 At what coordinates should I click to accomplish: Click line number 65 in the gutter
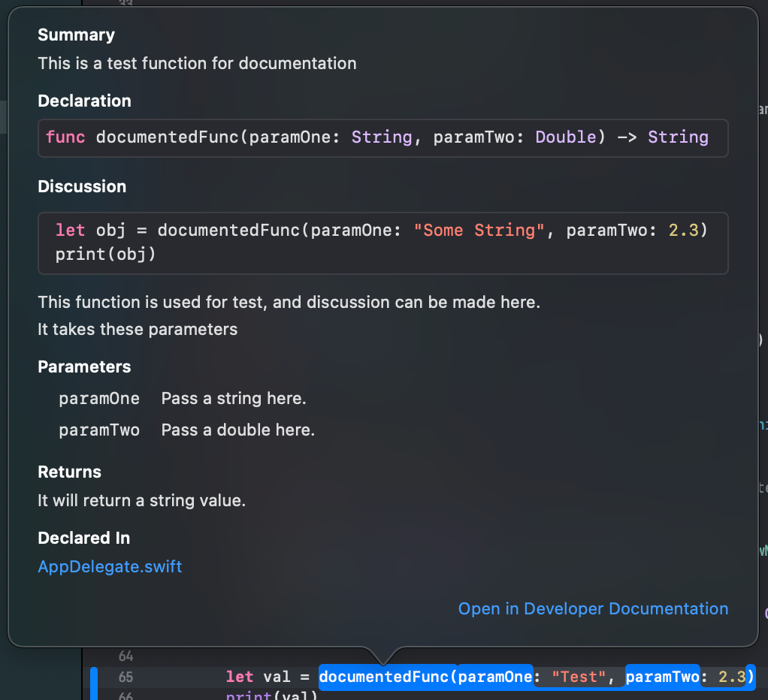coord(125,677)
